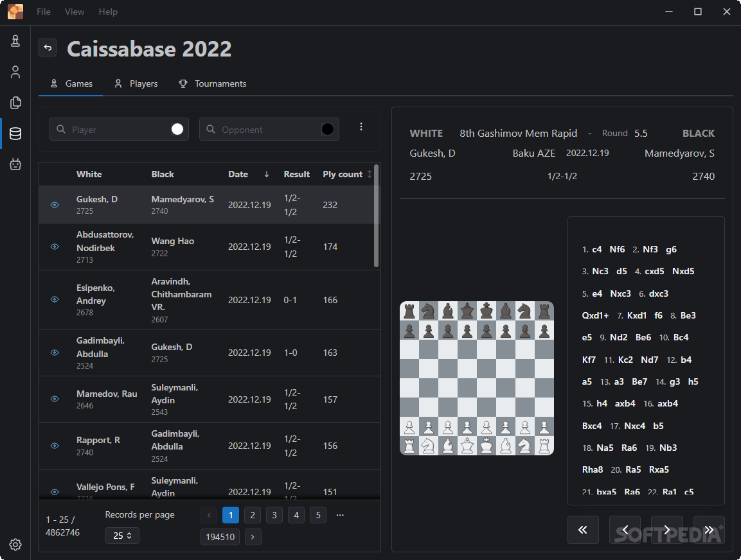Screen dimensions: 741x560
Task: View the Vallejo Pons vs Suleymanli game
Action: click(55, 492)
